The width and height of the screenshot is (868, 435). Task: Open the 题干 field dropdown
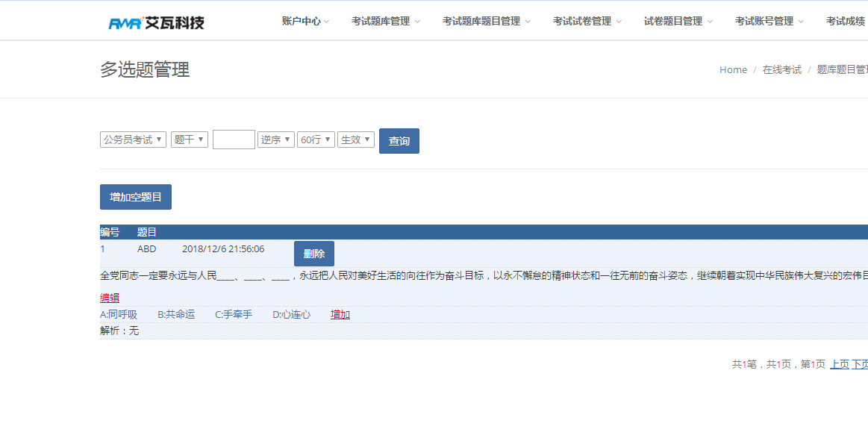point(190,140)
